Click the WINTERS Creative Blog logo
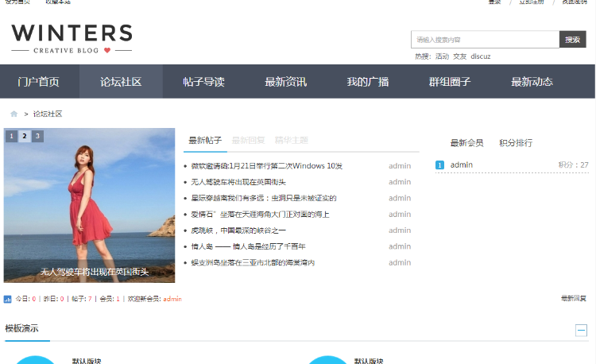This screenshot has width=596, height=364. pos(72,39)
